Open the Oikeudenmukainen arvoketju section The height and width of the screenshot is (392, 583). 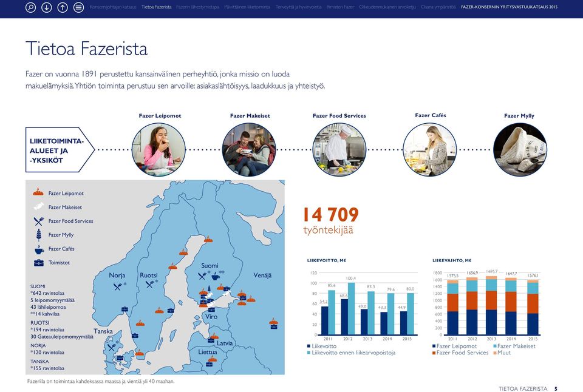coord(387,7)
